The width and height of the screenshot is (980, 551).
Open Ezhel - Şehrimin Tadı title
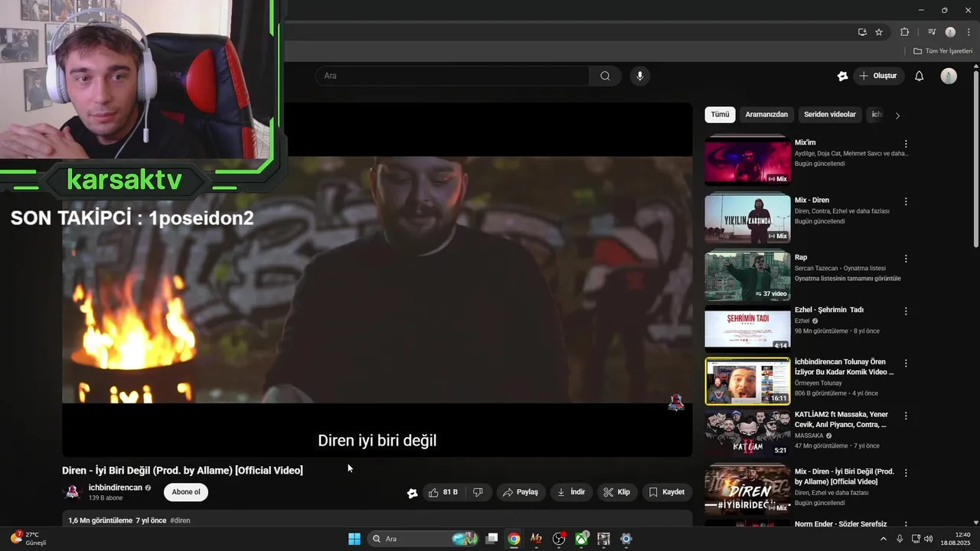829,310
